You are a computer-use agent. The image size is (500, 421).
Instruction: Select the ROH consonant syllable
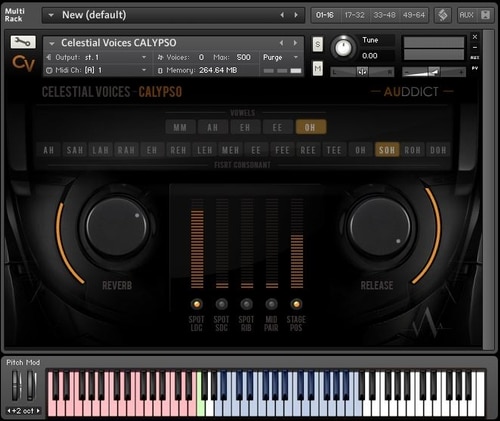pos(413,150)
